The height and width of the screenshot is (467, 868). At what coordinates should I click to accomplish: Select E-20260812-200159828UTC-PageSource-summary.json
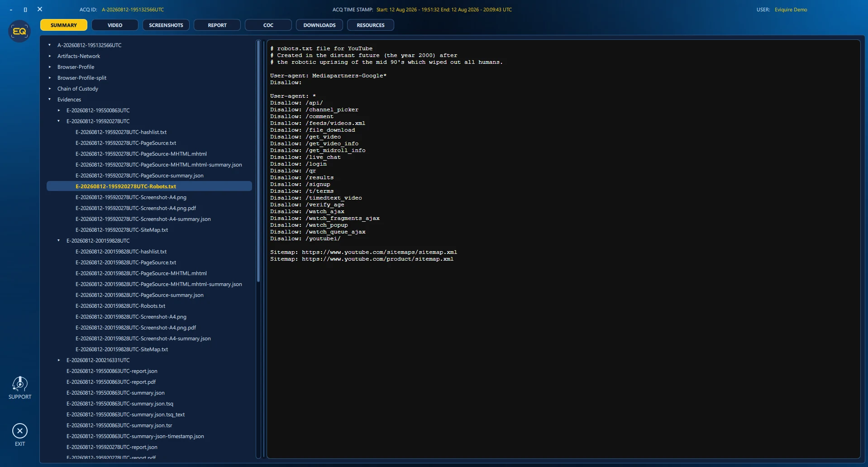click(139, 295)
